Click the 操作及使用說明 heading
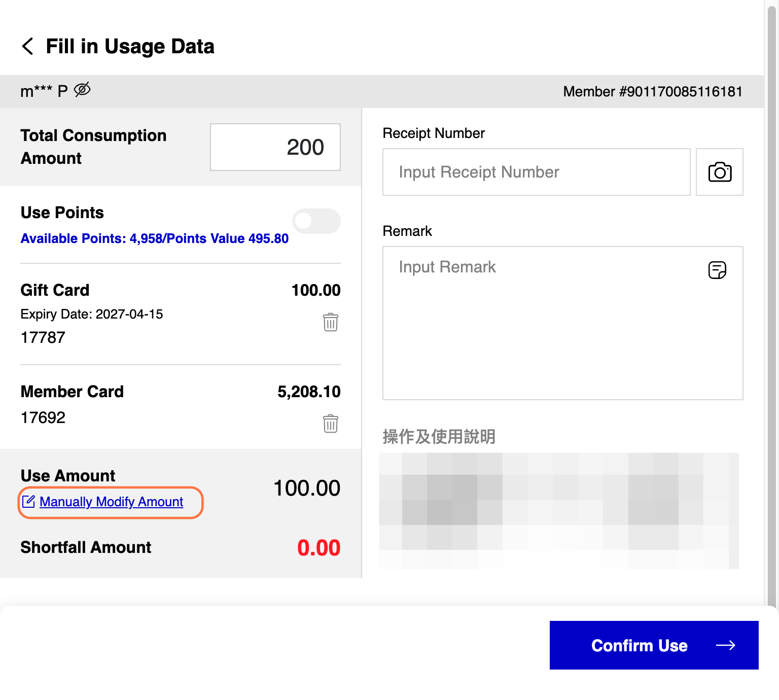The image size is (779, 700). pos(439,436)
